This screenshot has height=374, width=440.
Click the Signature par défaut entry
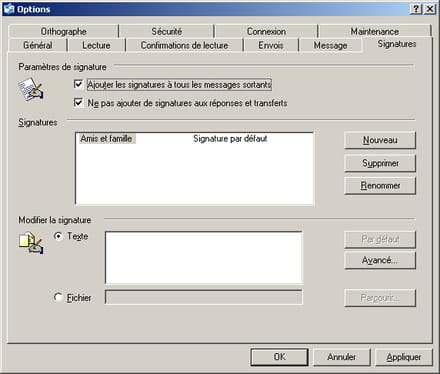[230, 138]
